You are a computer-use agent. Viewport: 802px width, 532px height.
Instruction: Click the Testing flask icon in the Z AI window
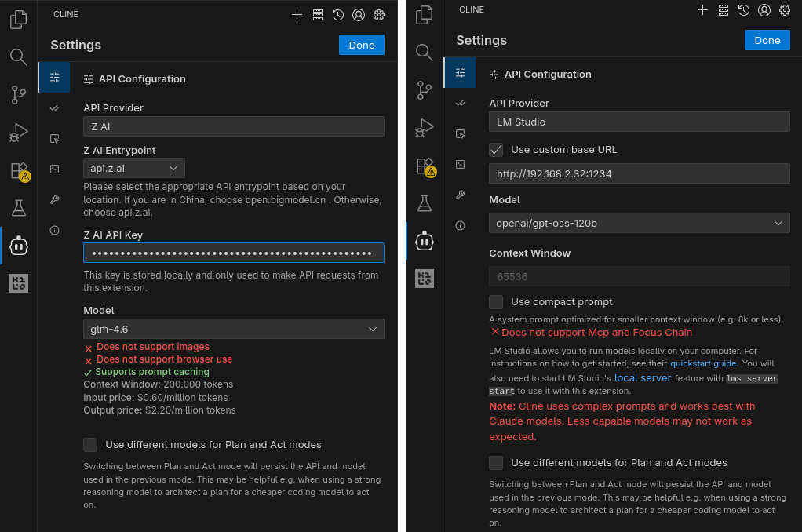pyautogui.click(x=18, y=208)
